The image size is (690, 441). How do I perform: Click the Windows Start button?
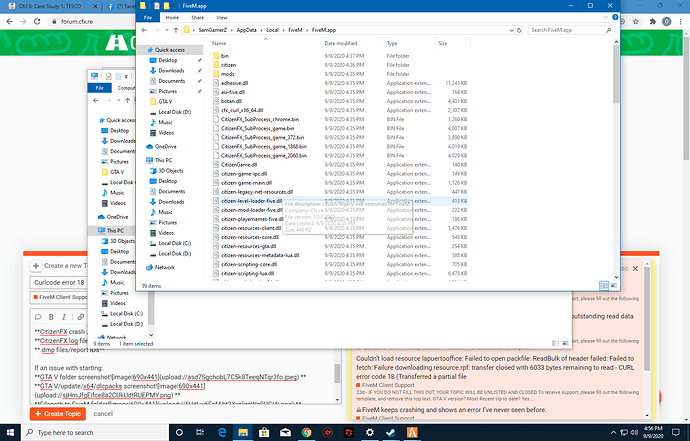pyautogui.click(x=9, y=431)
